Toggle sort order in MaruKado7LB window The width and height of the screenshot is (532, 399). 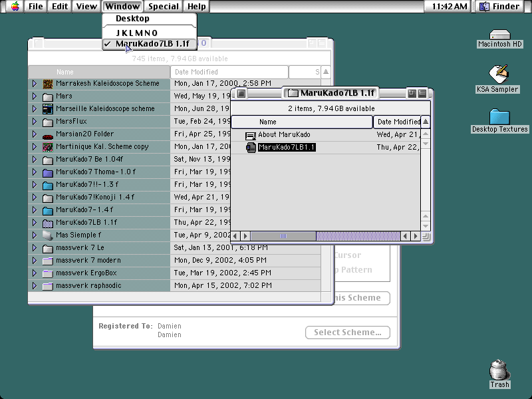coord(426,122)
